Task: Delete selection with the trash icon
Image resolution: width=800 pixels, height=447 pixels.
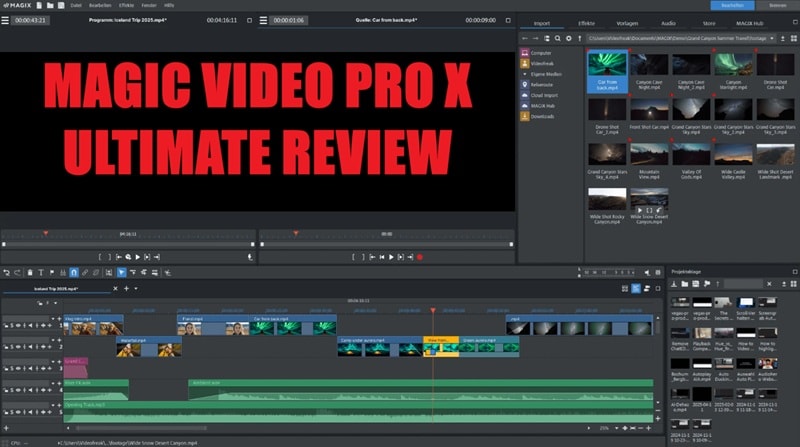Action: point(30,272)
